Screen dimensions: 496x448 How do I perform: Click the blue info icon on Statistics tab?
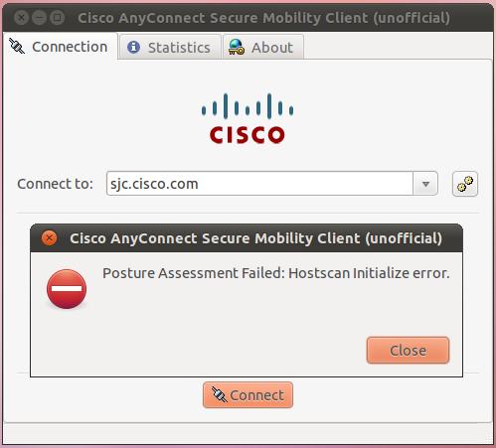(134, 48)
